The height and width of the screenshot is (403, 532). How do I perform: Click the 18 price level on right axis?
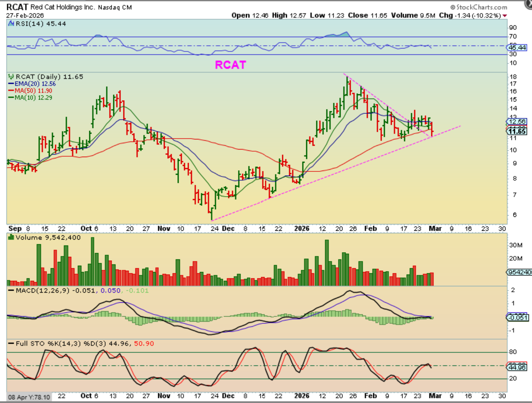pos(513,77)
